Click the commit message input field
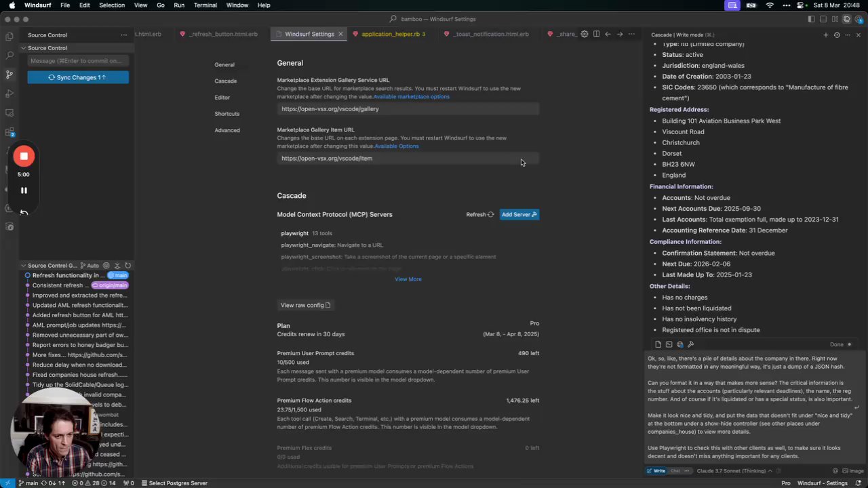Viewport: 868px width, 488px height. (78, 61)
